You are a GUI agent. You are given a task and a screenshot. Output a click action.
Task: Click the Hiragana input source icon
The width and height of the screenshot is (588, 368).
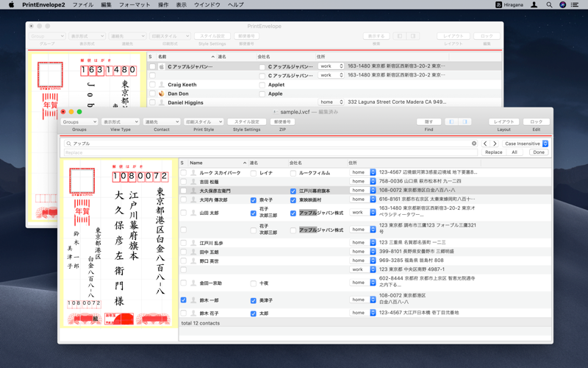pos(499,5)
